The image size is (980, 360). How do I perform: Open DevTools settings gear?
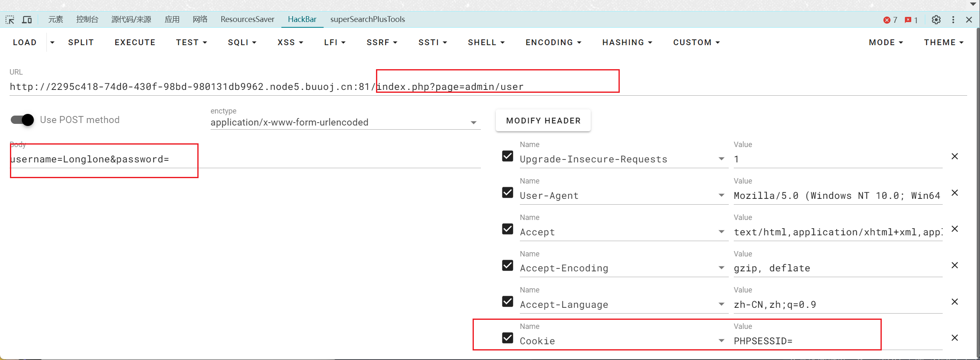click(936, 19)
